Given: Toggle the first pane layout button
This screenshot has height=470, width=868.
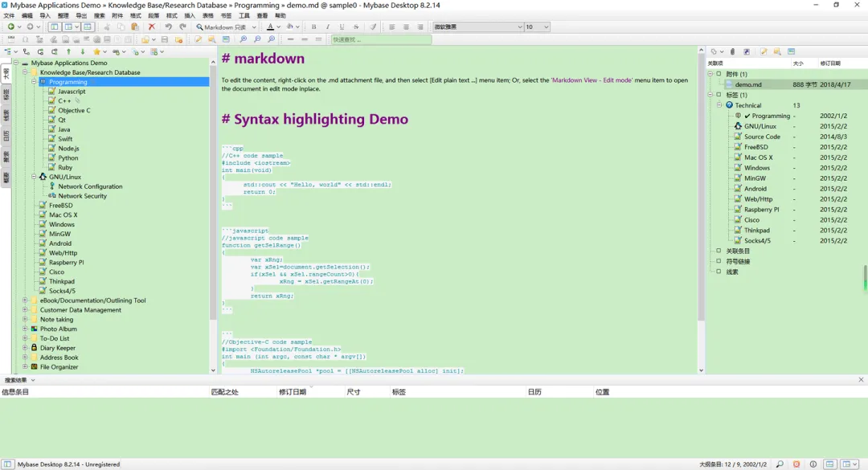Looking at the screenshot, I should pyautogui.click(x=55, y=27).
